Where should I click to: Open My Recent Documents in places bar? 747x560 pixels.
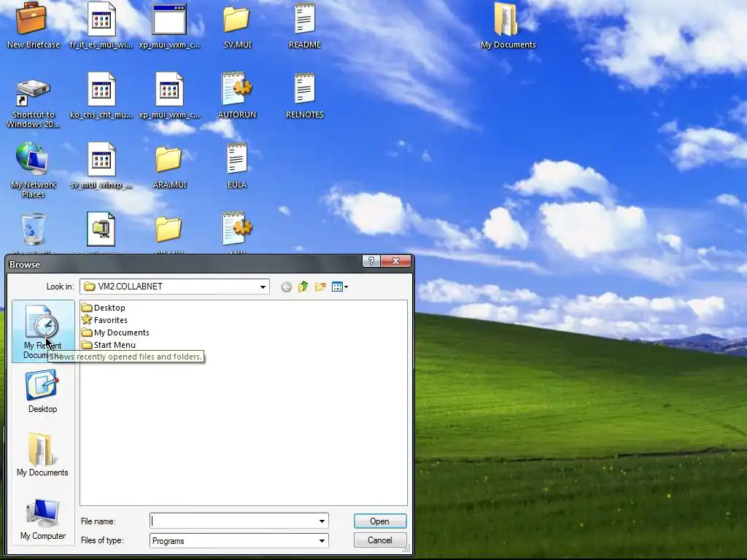pos(43,332)
